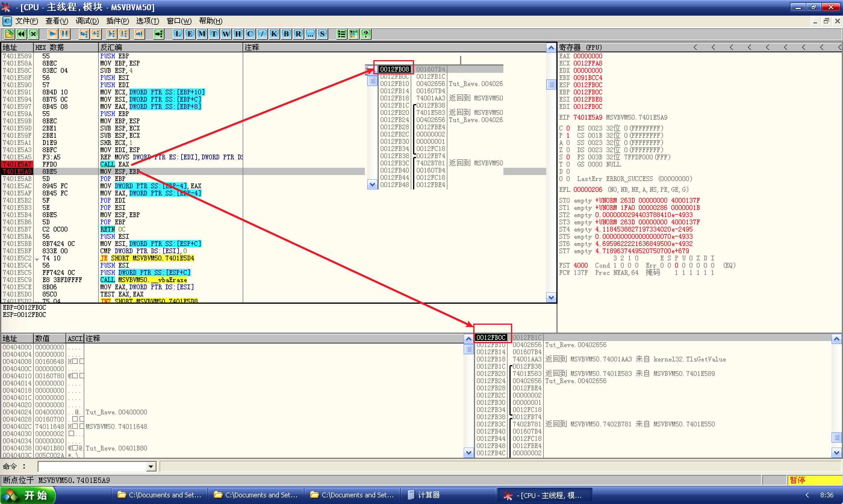Image resolution: width=843 pixels, height=504 pixels.
Task: Open the 调试(D) debug menu
Action: 87,21
